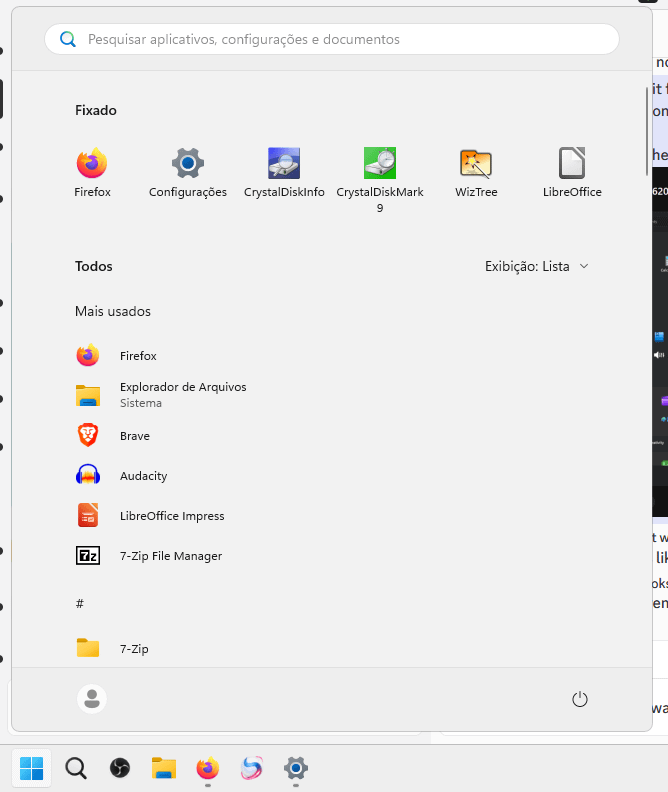Open WizTree from pinned section
Screen dimensions: 668x792
coord(476,163)
